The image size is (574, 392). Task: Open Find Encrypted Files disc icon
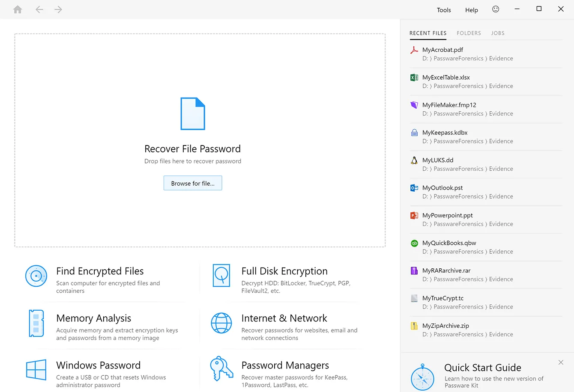[x=36, y=276]
